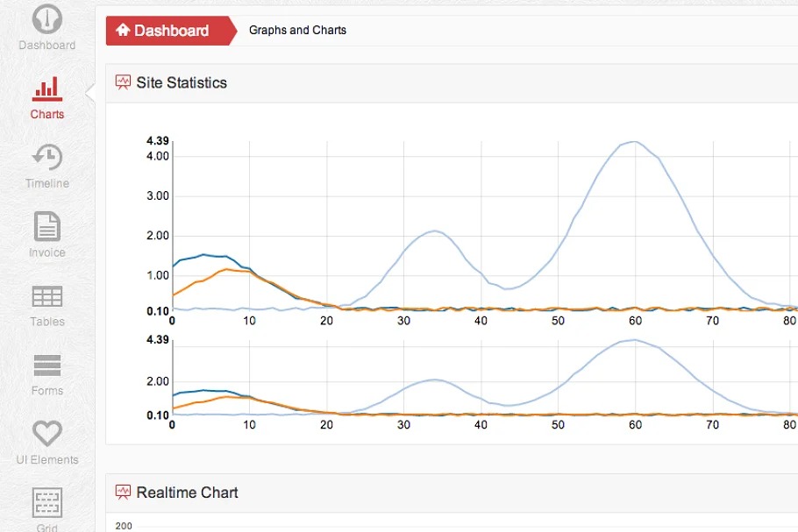
Task: Open the UI Elements heart icon
Action: 46,433
